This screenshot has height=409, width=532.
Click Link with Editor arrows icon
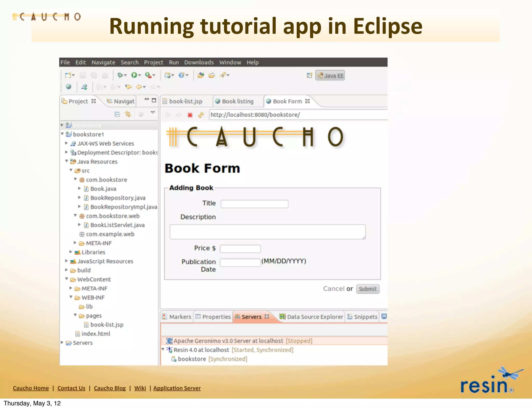click(128, 114)
